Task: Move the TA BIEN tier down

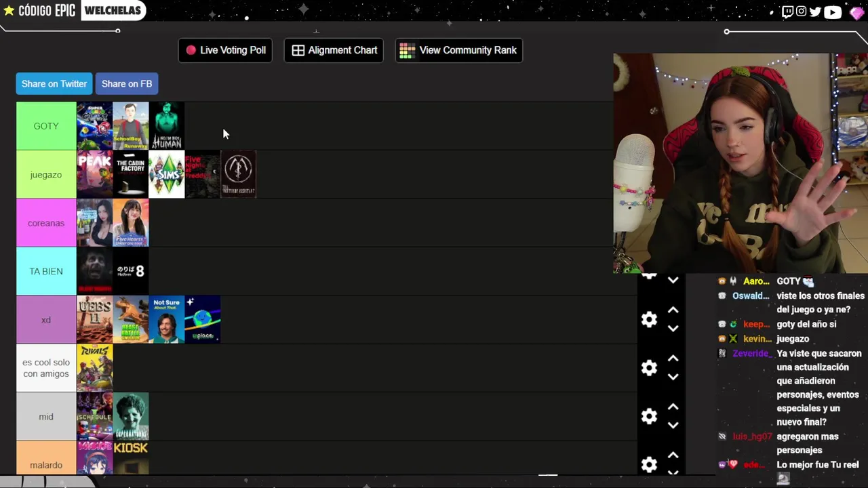Action: point(673,280)
